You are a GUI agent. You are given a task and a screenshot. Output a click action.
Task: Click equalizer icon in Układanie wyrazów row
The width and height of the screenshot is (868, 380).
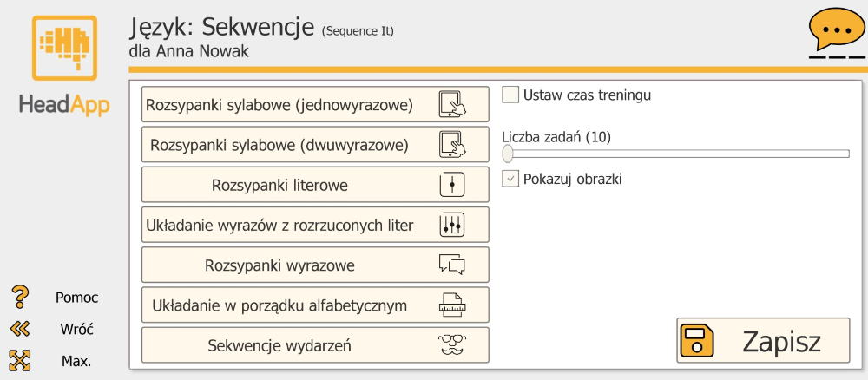[451, 225]
